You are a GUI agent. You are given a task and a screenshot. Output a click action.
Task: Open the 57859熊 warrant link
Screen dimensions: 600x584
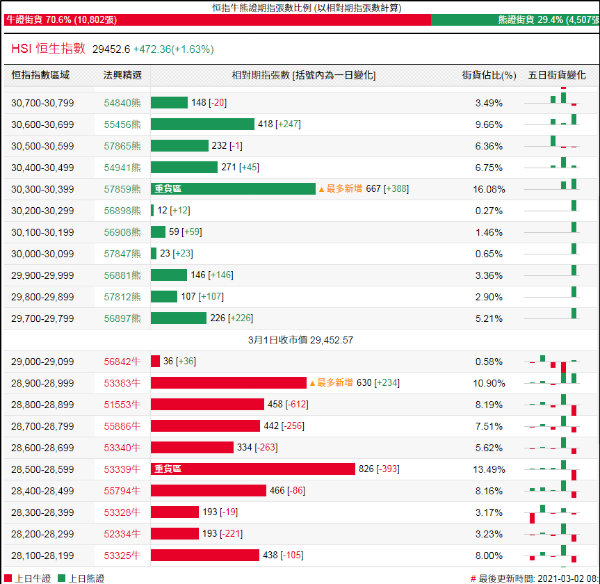(x=122, y=189)
